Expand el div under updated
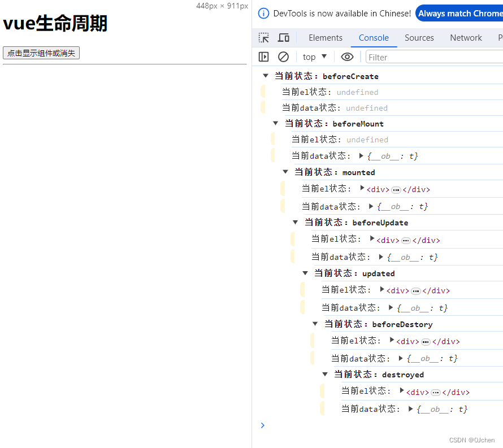Image resolution: width=503 pixels, height=448 pixels. [381, 289]
